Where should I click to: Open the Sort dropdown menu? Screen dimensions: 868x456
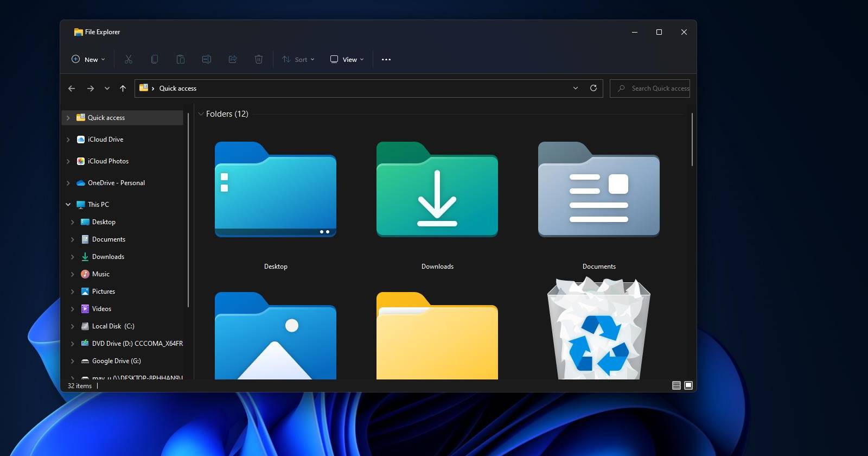pos(298,59)
